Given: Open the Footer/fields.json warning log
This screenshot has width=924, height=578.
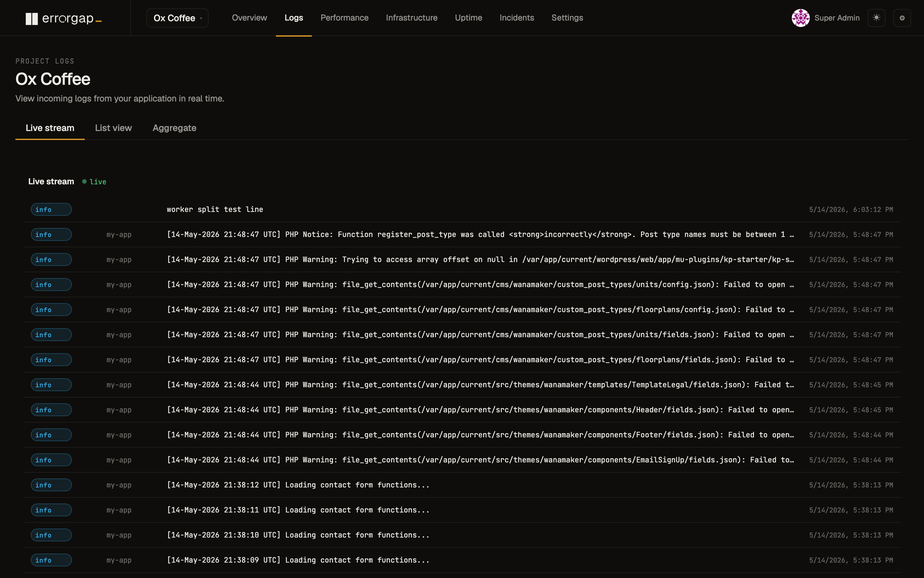Looking at the screenshot, I should click(x=480, y=435).
